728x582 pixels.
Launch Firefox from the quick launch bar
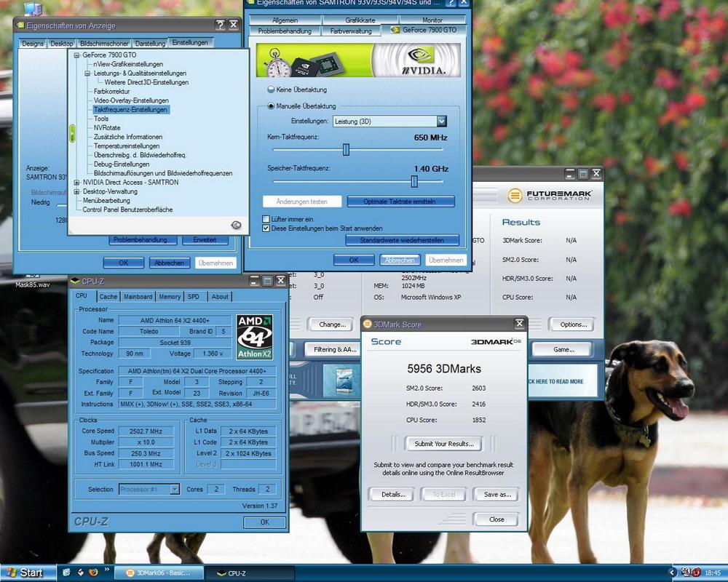[93, 573]
